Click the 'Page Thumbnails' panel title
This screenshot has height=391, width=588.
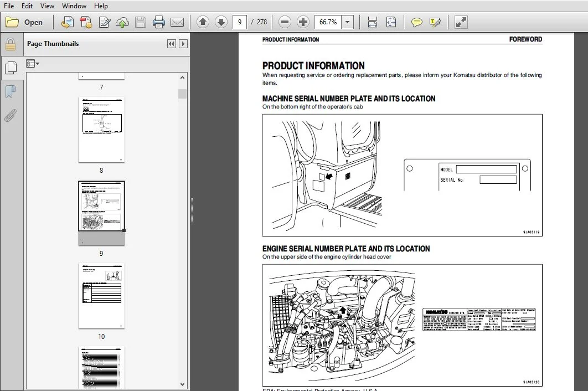click(x=53, y=44)
